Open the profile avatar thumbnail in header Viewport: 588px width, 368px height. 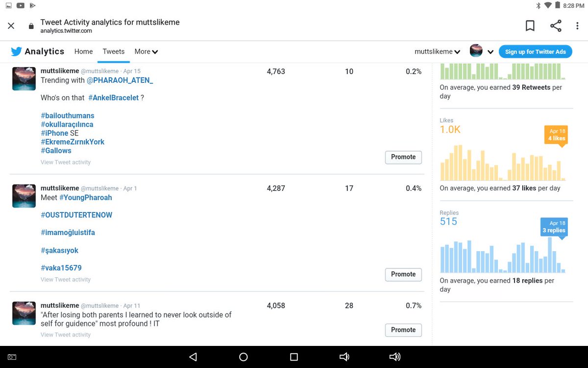click(476, 51)
